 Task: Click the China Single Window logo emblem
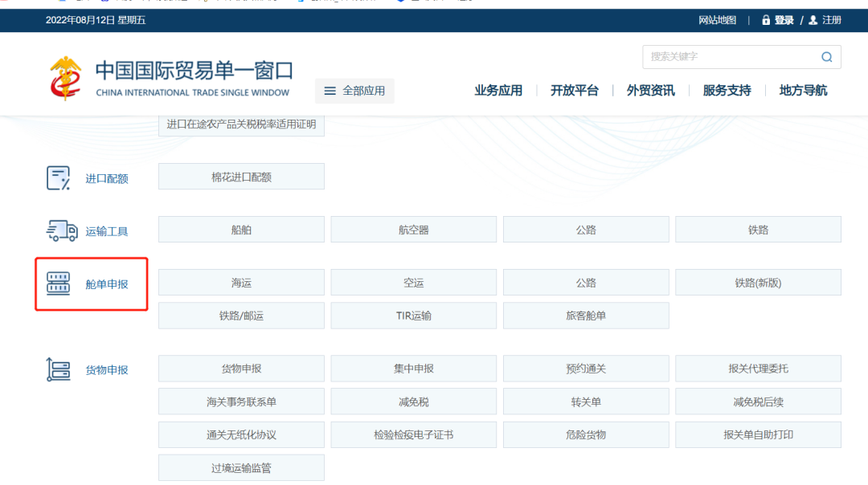tap(66, 79)
